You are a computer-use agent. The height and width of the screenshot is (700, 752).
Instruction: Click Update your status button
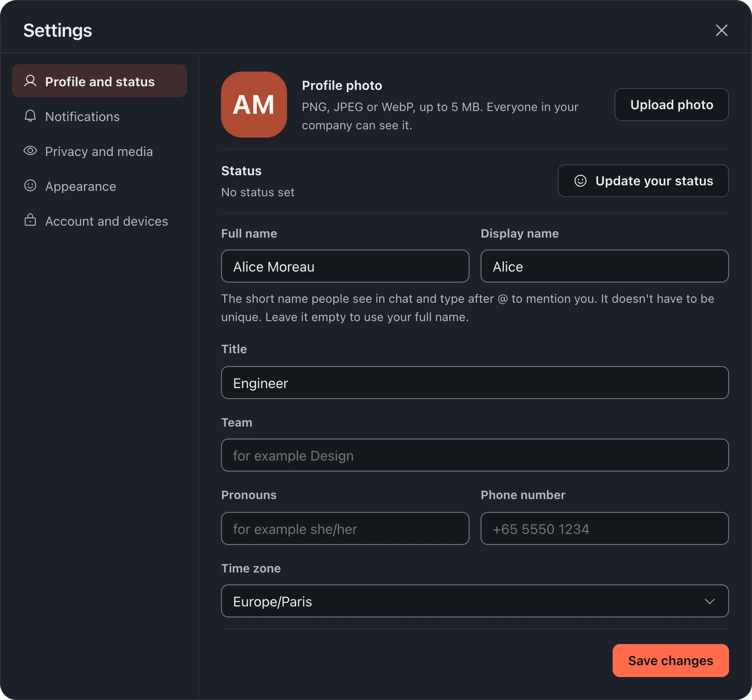point(643,181)
